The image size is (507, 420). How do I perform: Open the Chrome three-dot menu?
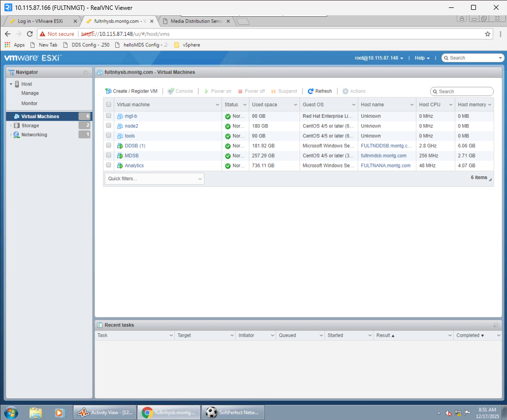coord(501,34)
